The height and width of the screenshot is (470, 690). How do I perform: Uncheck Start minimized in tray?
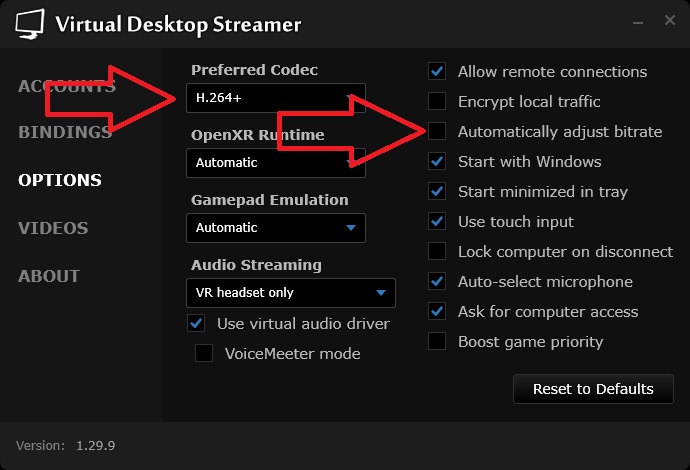pyautogui.click(x=437, y=191)
